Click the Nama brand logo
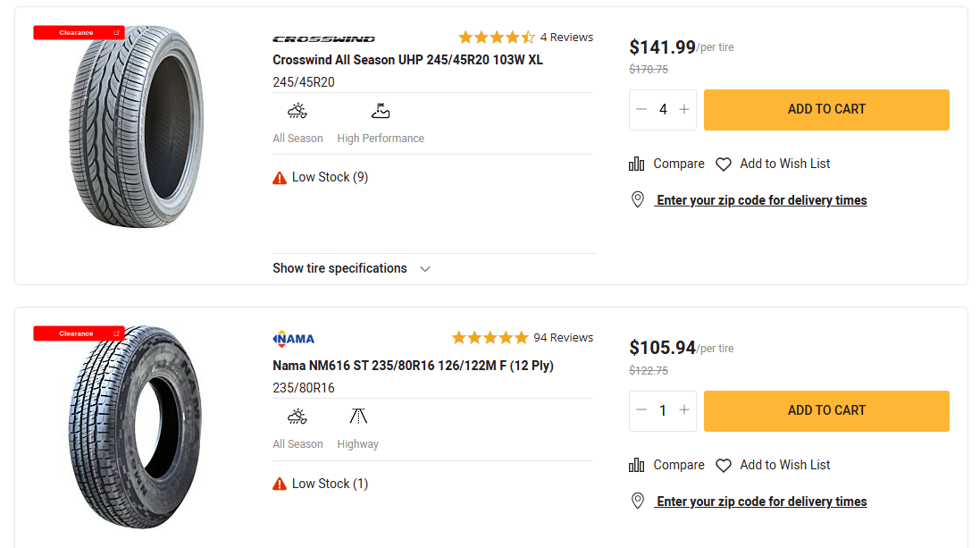This screenshot has width=980, height=548. click(x=293, y=339)
